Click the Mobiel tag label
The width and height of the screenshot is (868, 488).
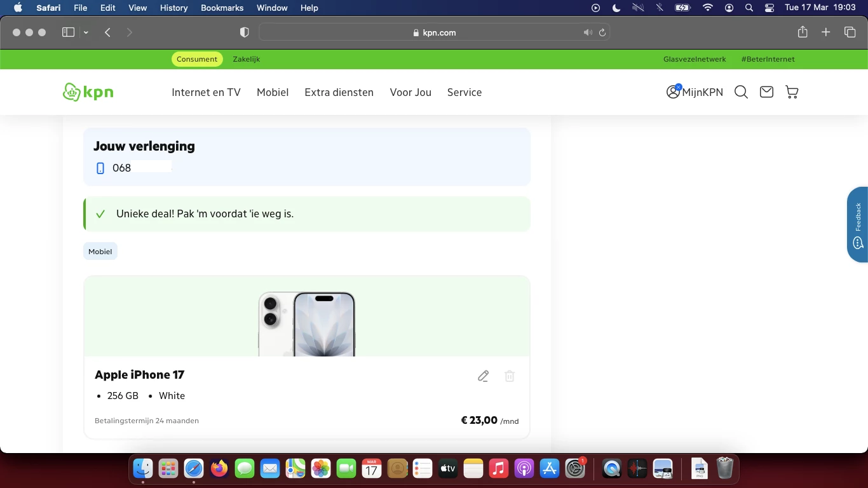(x=100, y=252)
